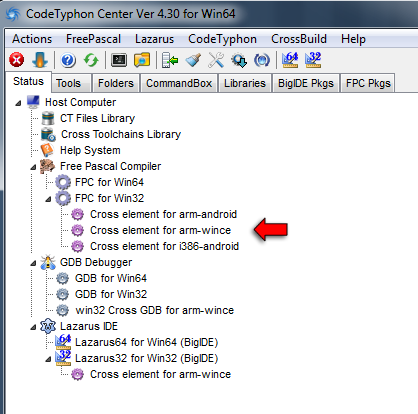The height and width of the screenshot is (414, 418).
Task: Click the red close/exit toolbar icon
Action: pyautogui.click(x=17, y=60)
